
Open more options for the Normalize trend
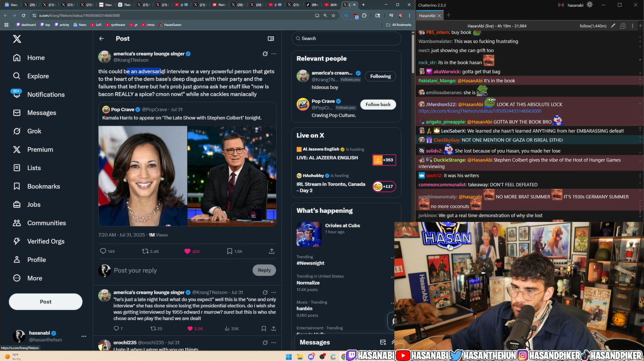[392, 277]
